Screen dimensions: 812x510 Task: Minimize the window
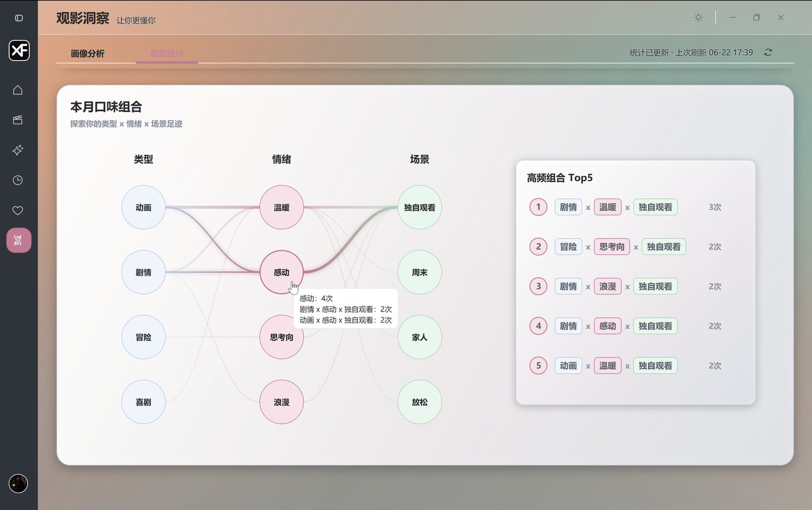point(733,17)
